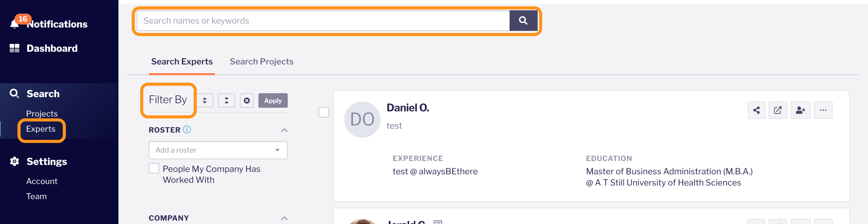868x224 pixels.
Task: Collapse the Company filter section chevron
Action: [284, 218]
